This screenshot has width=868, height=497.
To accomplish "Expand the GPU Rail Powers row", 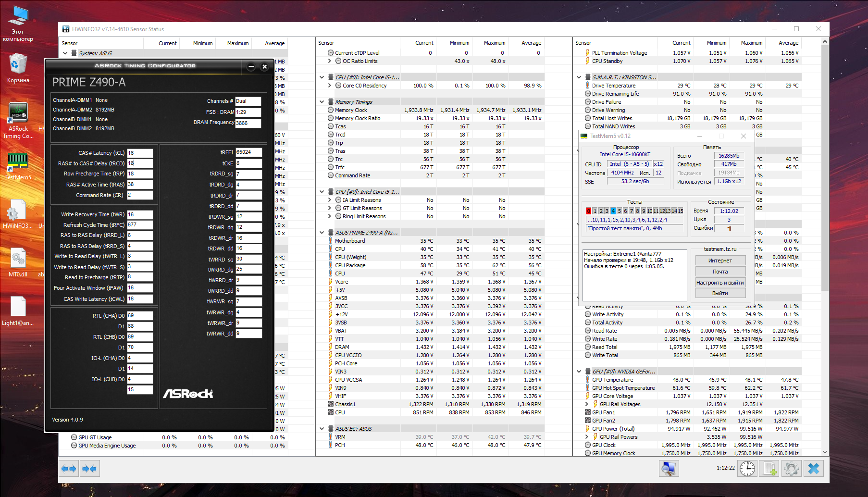I will click(587, 437).
